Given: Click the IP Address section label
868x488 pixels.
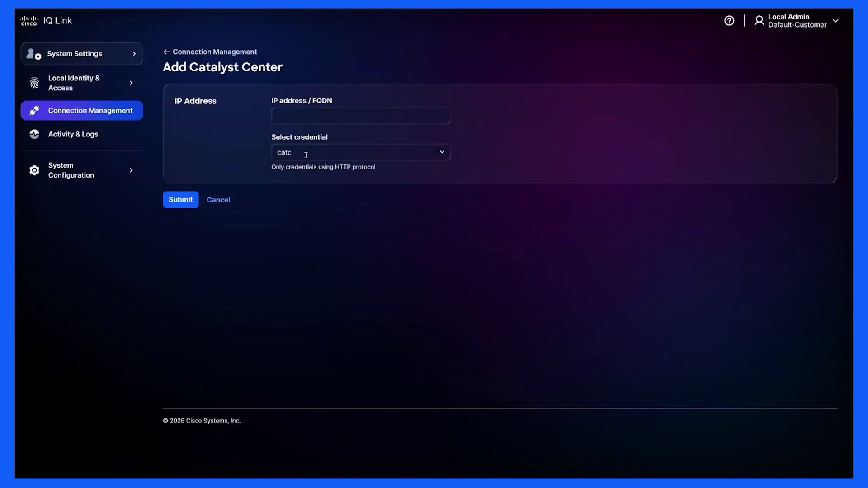Looking at the screenshot, I should 195,101.
